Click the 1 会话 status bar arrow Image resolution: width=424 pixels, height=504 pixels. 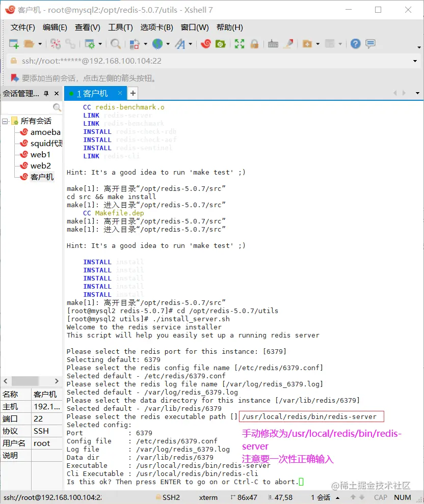coord(337,497)
